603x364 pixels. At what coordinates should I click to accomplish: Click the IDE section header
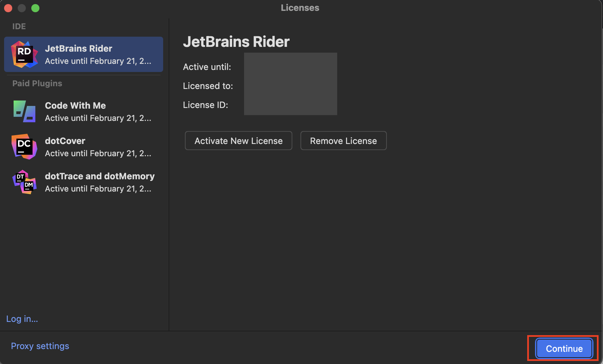19,26
